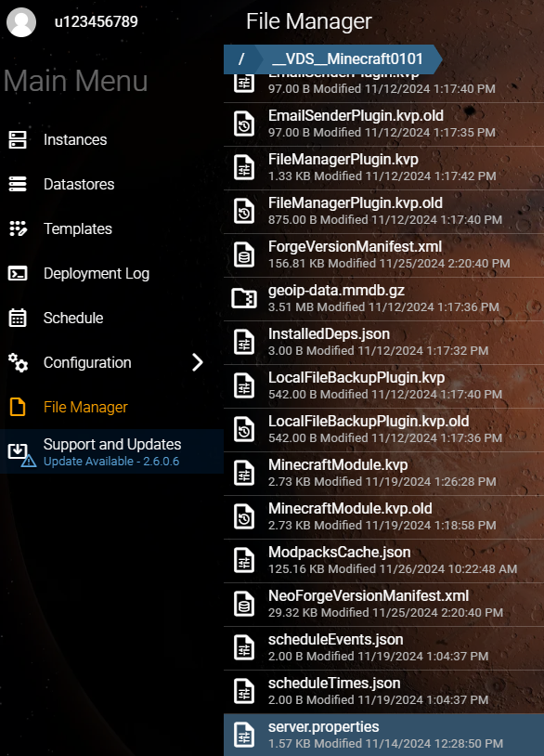This screenshot has height=756, width=544.
Task: Select LocalFileBackupPlugin.kvp.old file name
Action: coord(369,422)
